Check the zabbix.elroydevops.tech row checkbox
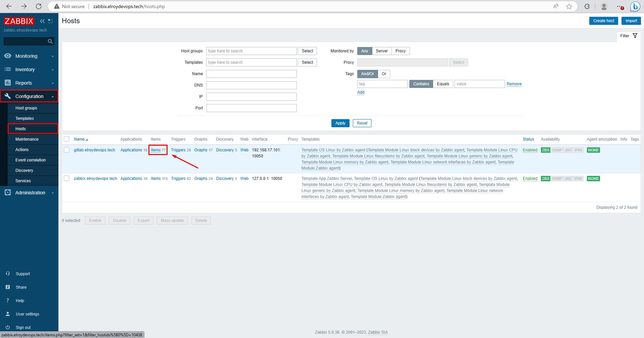The image size is (644, 338). [66, 178]
